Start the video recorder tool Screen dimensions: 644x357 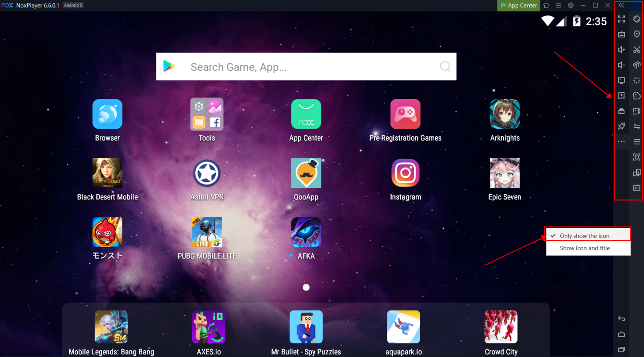(x=637, y=111)
